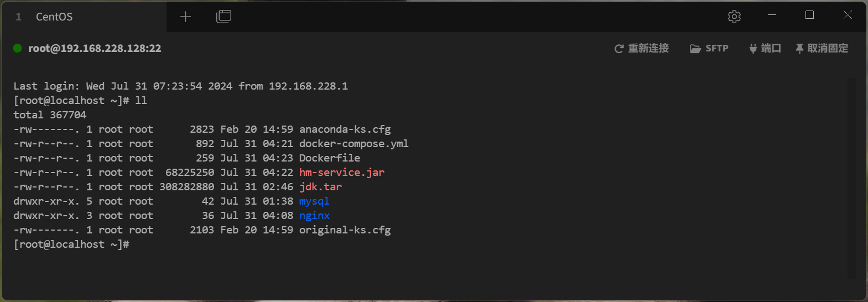Click the jdk.tar entry in the listing
Screen dimensions: 868x302
(321, 187)
